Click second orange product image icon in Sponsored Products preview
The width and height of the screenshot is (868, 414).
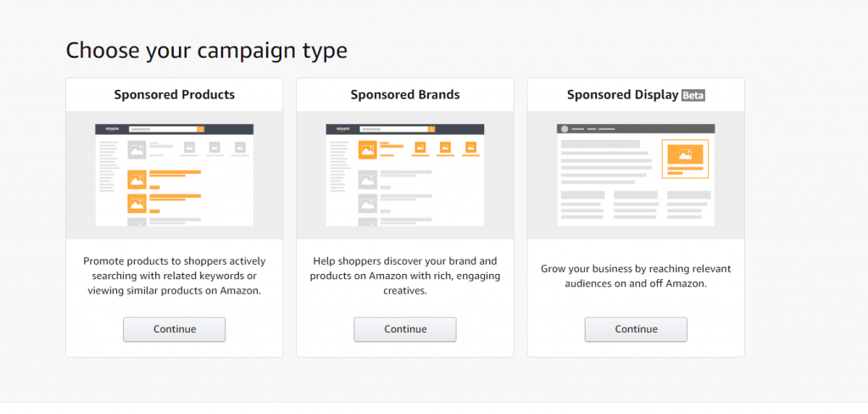(x=137, y=204)
